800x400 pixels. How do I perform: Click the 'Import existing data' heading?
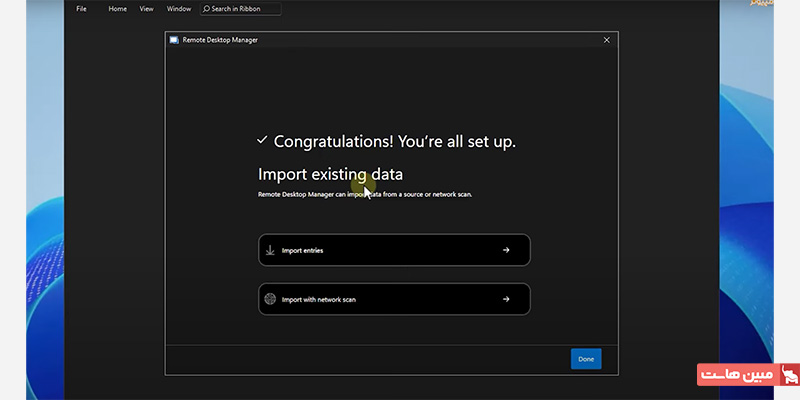(331, 174)
